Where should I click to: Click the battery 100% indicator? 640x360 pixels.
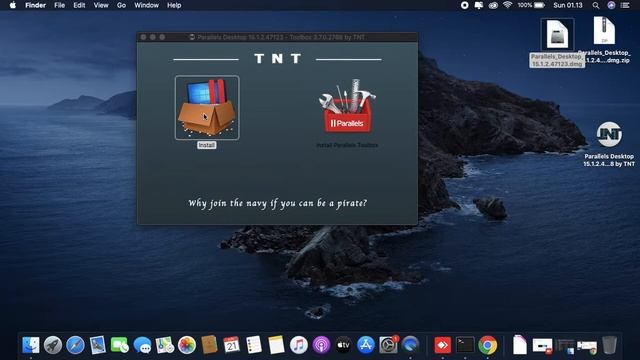click(531, 5)
